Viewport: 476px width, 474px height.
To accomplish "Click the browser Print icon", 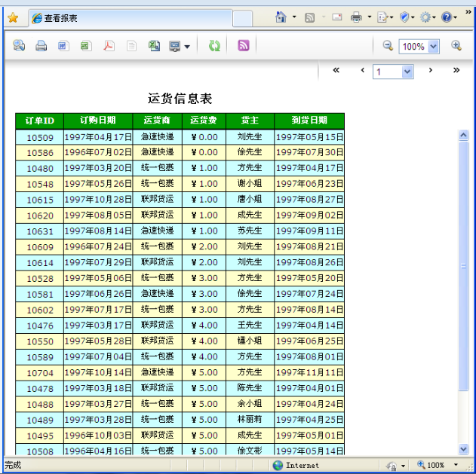I will 356,17.
